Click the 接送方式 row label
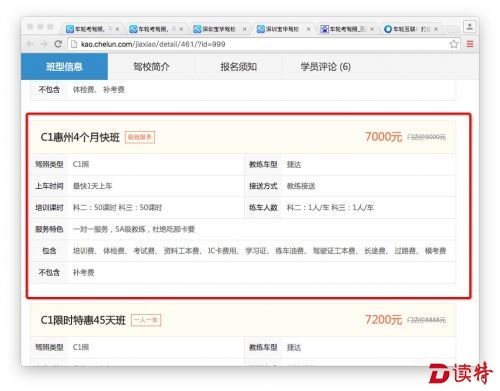Image resolution: width=500 pixels, height=391 pixels. (x=263, y=186)
